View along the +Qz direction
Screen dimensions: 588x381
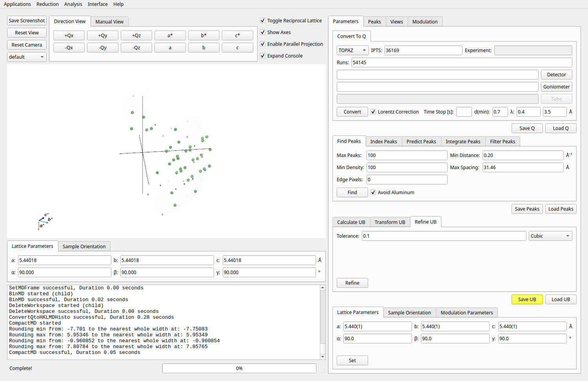click(136, 35)
